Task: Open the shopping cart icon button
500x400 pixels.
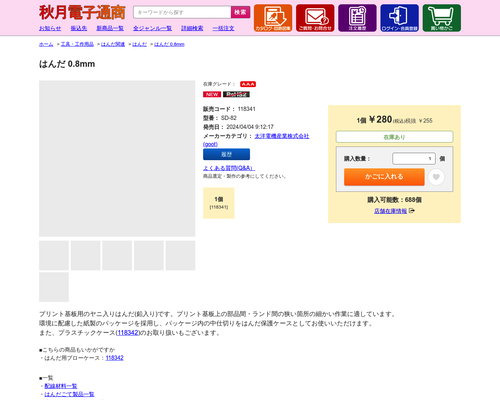Action: pos(442,18)
